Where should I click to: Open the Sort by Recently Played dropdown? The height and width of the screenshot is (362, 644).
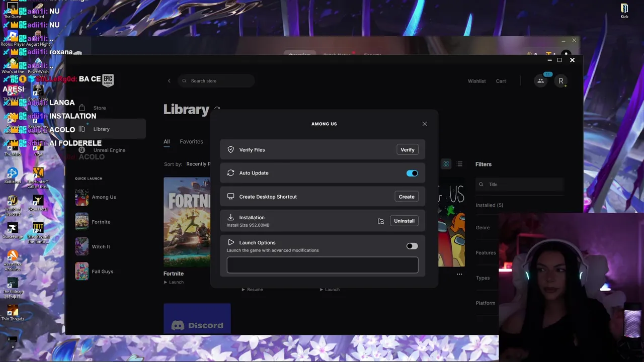click(x=198, y=164)
